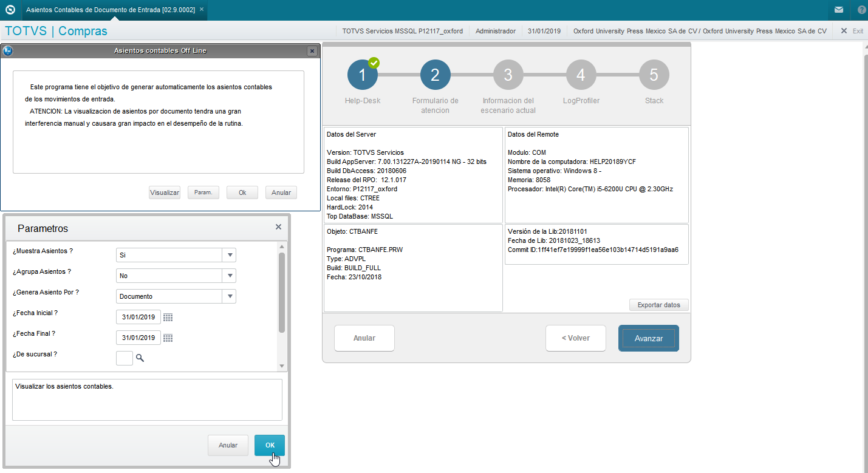Screen dimensions: 868x473
Task: Click the Exportar datos button
Action: tap(659, 305)
